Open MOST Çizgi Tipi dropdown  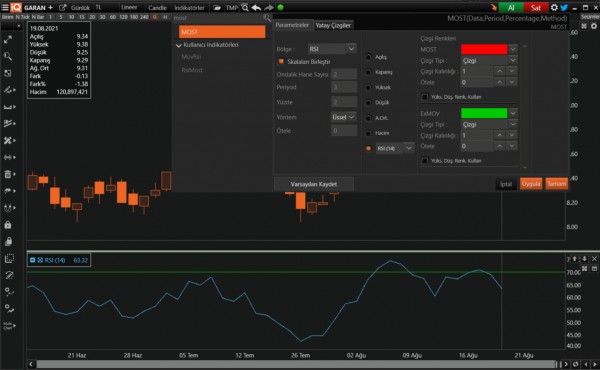click(x=489, y=60)
